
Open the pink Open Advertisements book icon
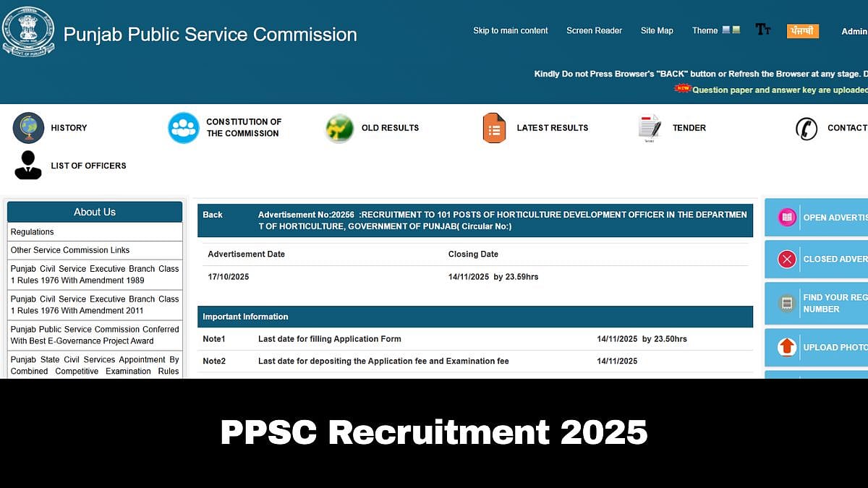point(786,217)
